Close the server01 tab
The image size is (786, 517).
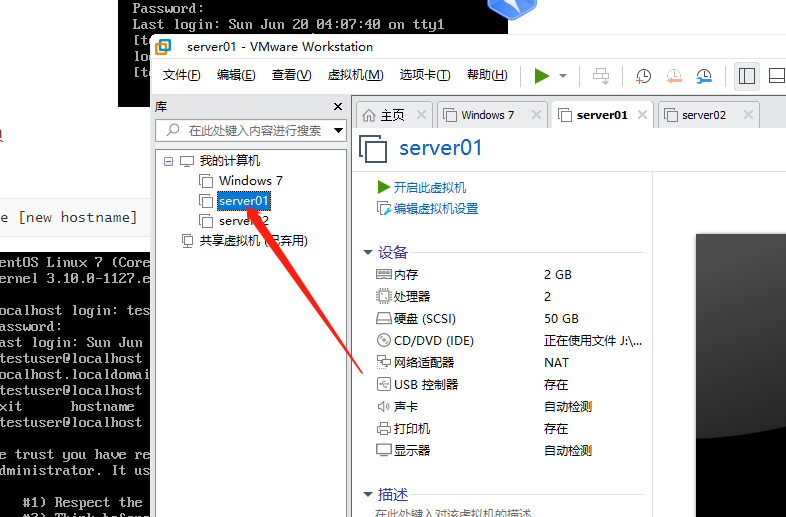tap(642, 115)
